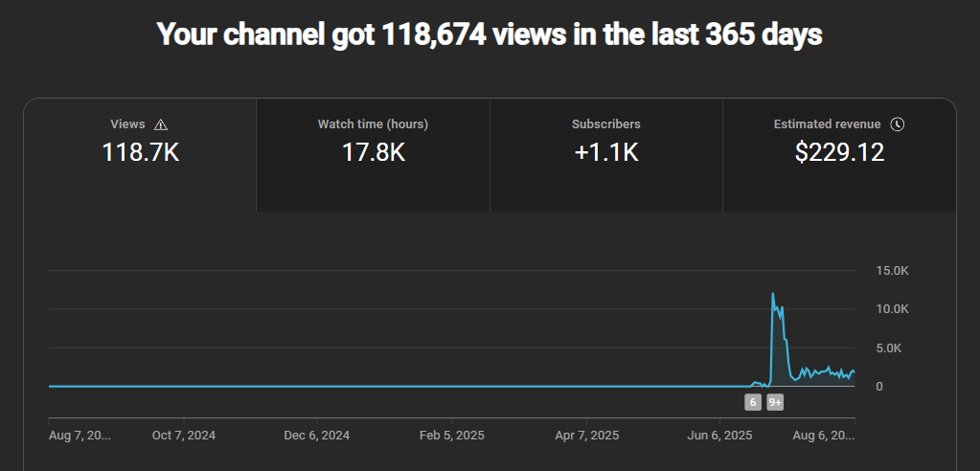Screen dimensions: 980x471
Task: Open the Views metric tab
Action: pos(140,153)
